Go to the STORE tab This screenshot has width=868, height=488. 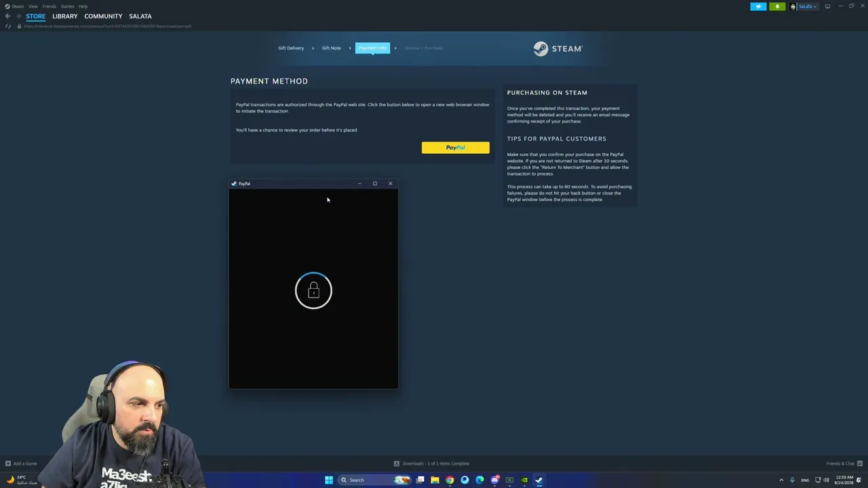pyautogui.click(x=36, y=16)
